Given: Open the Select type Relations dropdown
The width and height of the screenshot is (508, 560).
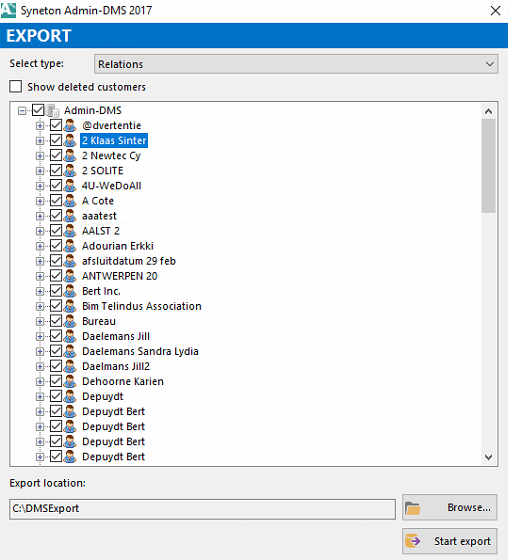Looking at the screenshot, I should pos(296,64).
